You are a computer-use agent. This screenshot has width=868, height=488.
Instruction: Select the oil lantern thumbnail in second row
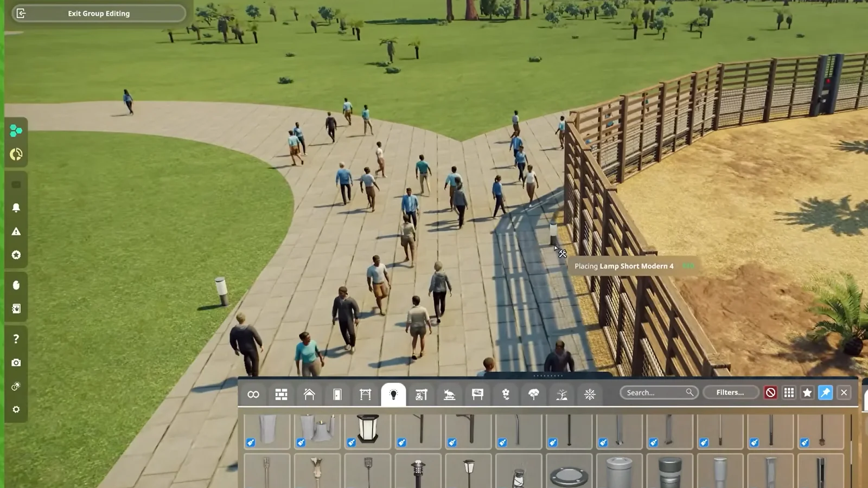(x=519, y=472)
